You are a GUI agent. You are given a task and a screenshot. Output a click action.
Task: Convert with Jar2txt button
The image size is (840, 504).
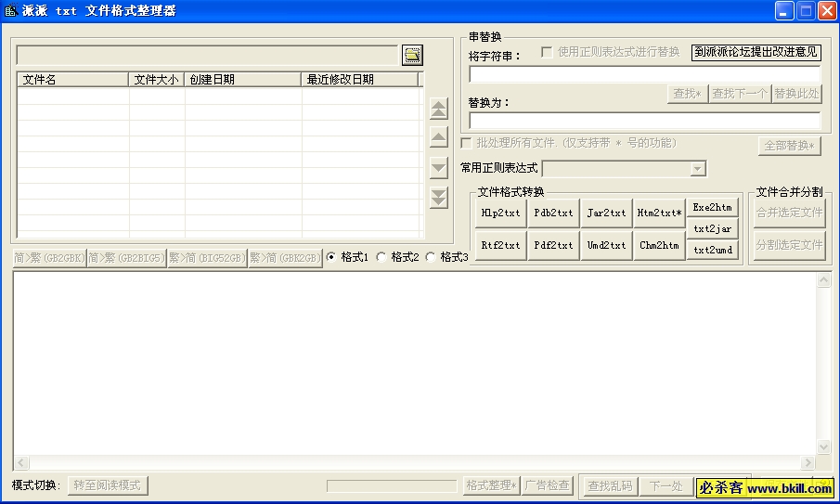point(606,213)
